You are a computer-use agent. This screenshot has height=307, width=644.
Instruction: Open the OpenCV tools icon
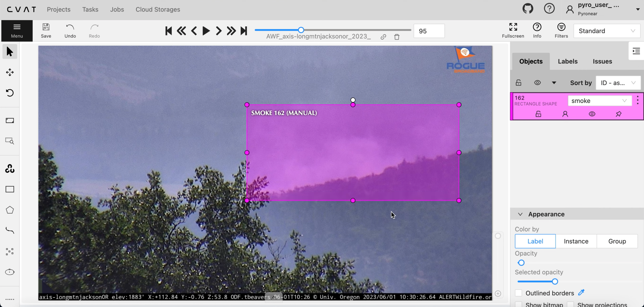click(10, 169)
